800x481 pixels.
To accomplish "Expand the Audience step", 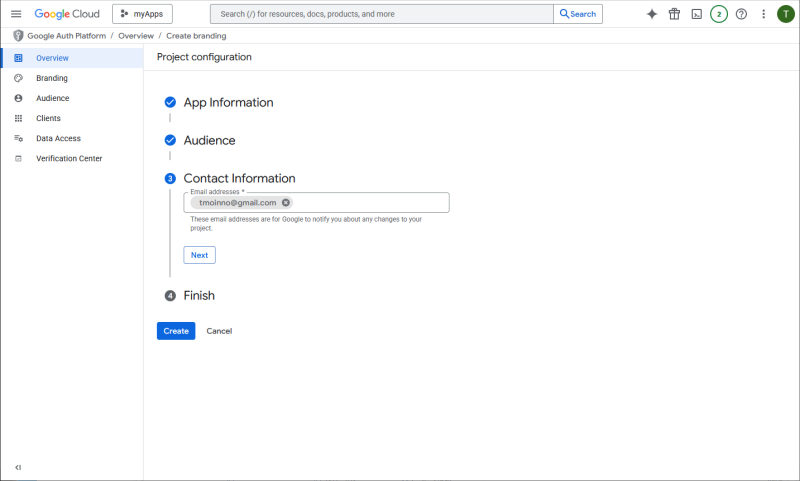I will coord(209,140).
